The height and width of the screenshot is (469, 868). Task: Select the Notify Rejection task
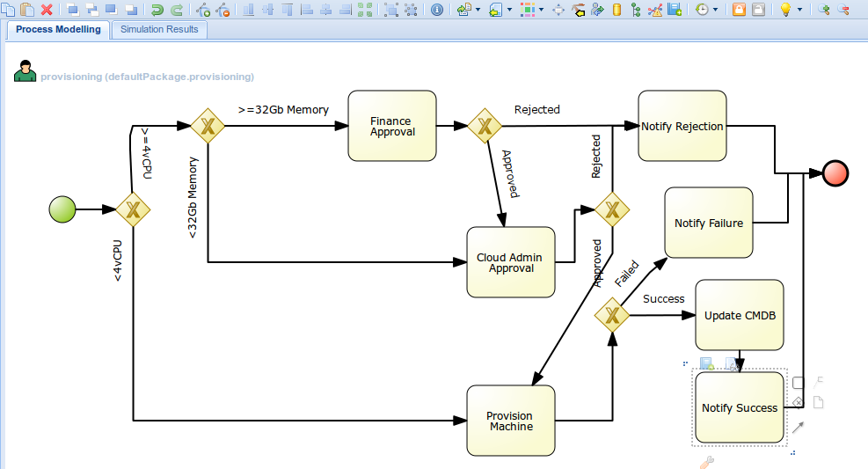(x=682, y=126)
